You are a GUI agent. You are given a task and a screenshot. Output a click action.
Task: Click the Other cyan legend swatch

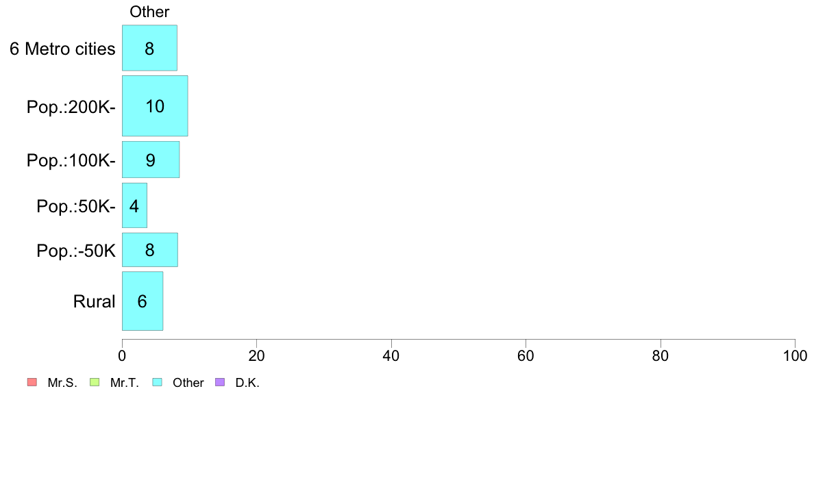click(158, 383)
